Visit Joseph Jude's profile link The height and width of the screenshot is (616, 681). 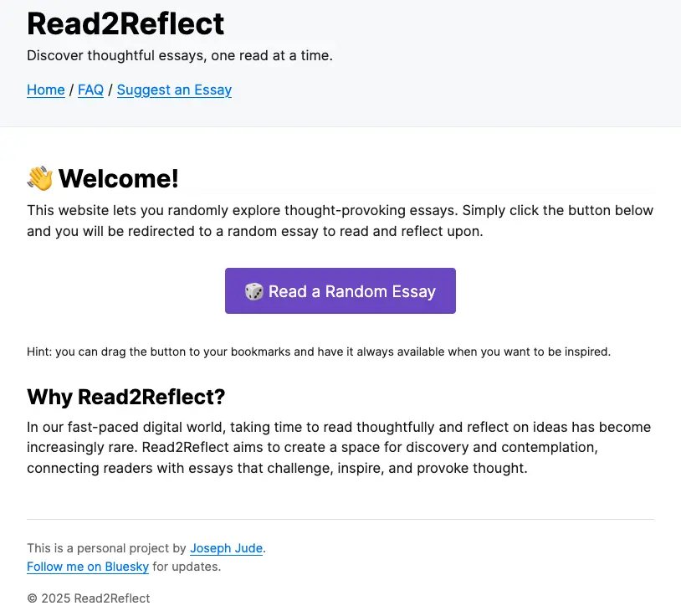227,549
